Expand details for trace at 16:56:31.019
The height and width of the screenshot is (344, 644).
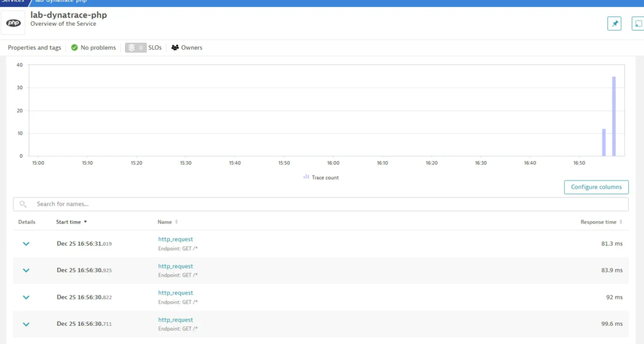26,244
